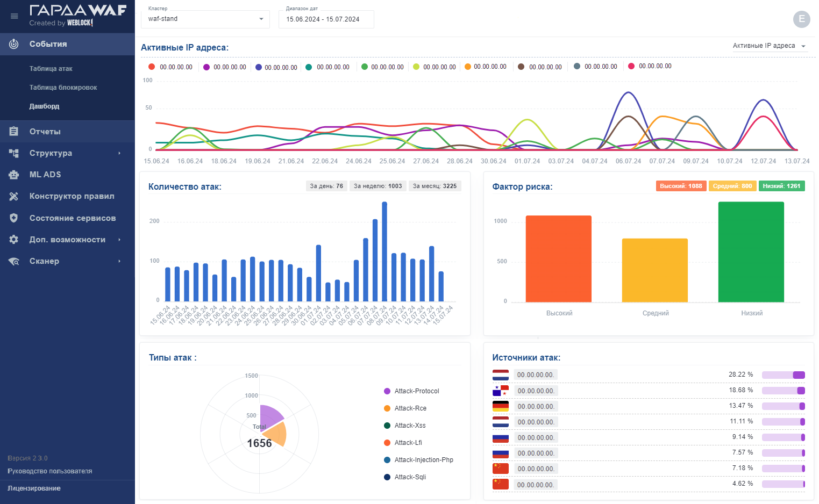Image resolution: width=819 pixels, height=504 pixels.
Task: Toggle the hamburger menu icon
Action: coord(15,16)
